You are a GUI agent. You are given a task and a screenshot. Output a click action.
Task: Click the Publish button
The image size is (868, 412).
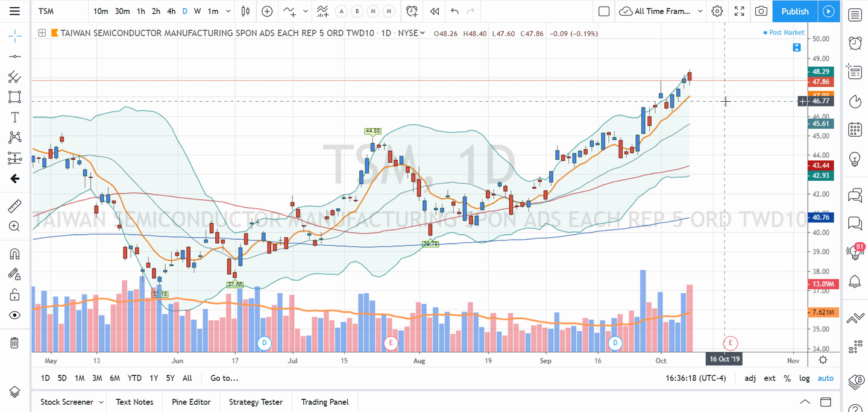(x=794, y=11)
